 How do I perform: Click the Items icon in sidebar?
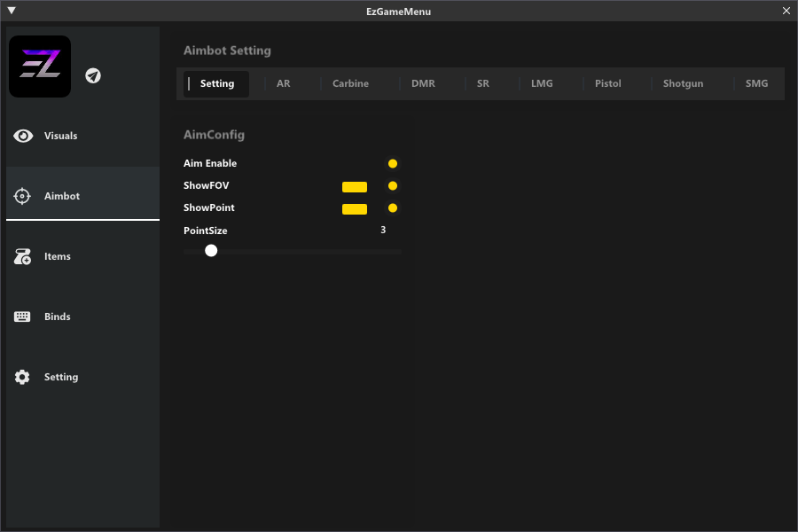(x=22, y=256)
